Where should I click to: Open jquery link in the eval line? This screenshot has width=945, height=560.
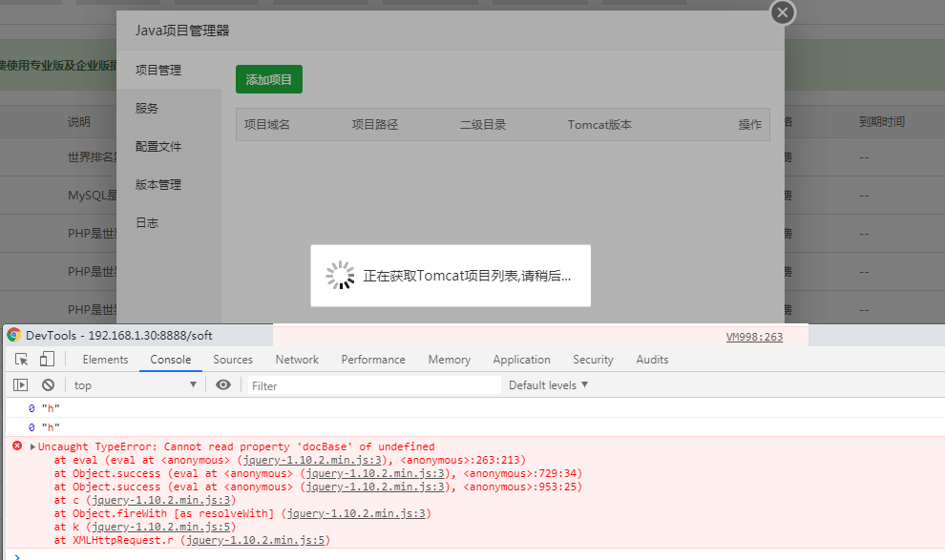[313, 460]
